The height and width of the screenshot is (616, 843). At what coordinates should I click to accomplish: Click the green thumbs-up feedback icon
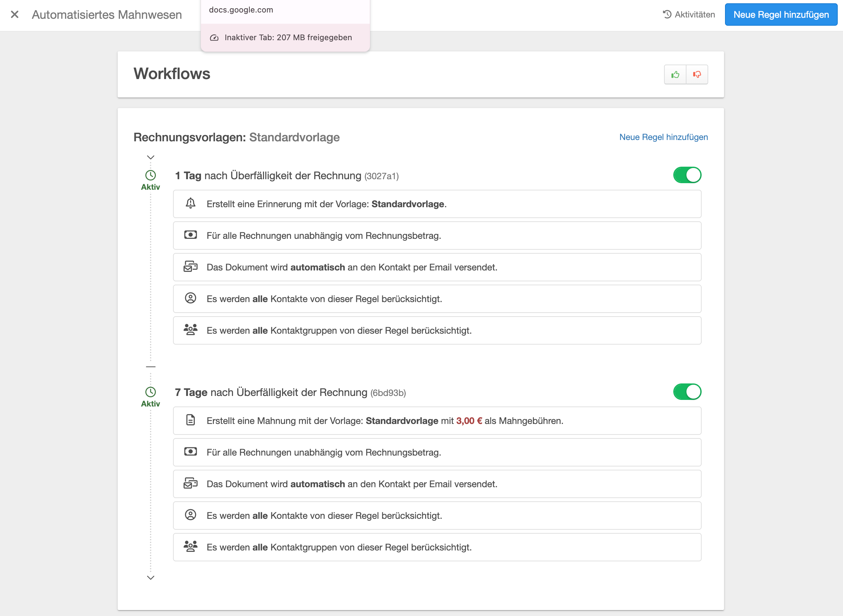pos(675,74)
